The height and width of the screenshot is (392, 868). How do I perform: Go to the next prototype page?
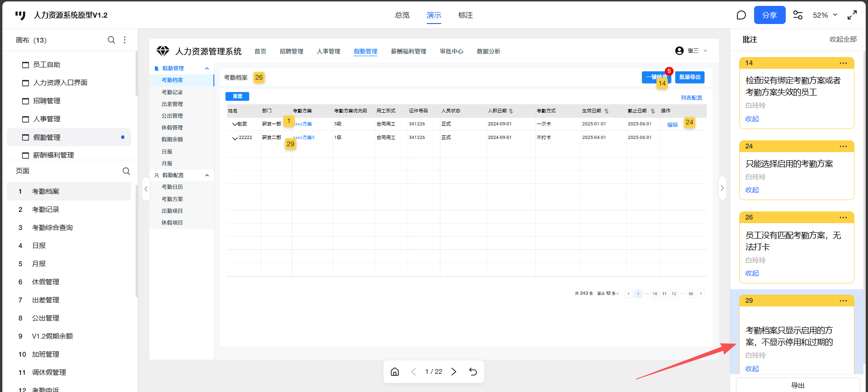(x=454, y=372)
